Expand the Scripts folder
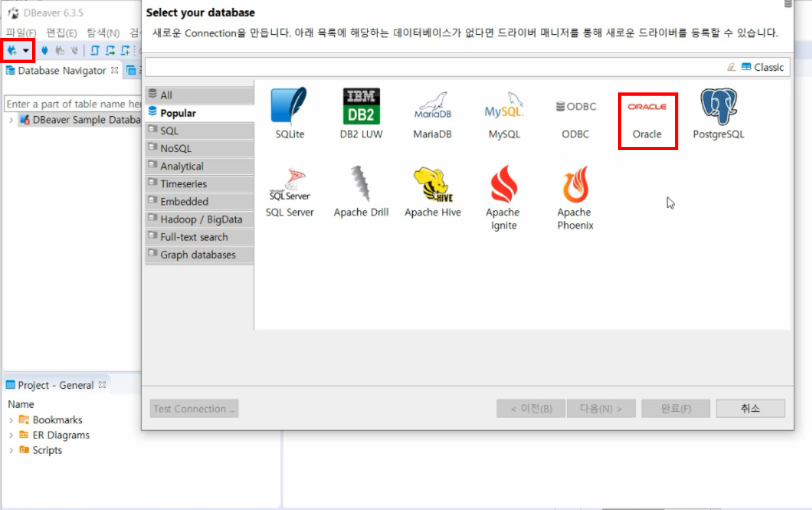Image resolution: width=812 pixels, height=510 pixels. click(x=11, y=450)
